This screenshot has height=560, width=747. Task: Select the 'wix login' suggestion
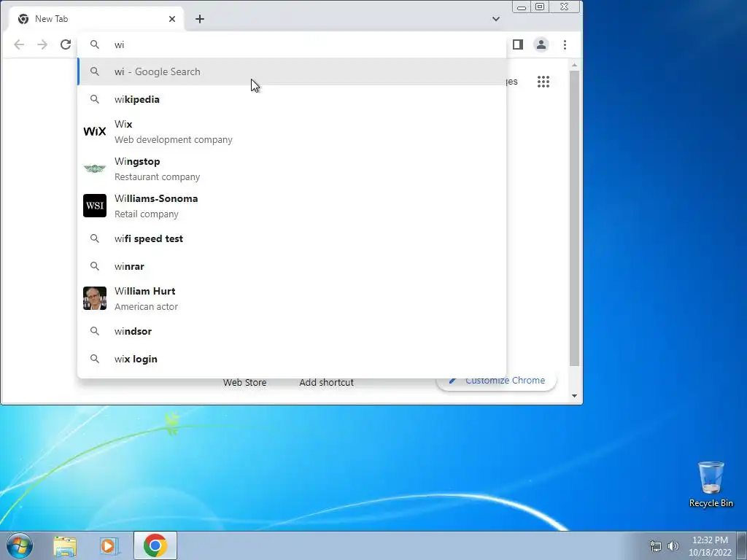click(x=292, y=359)
